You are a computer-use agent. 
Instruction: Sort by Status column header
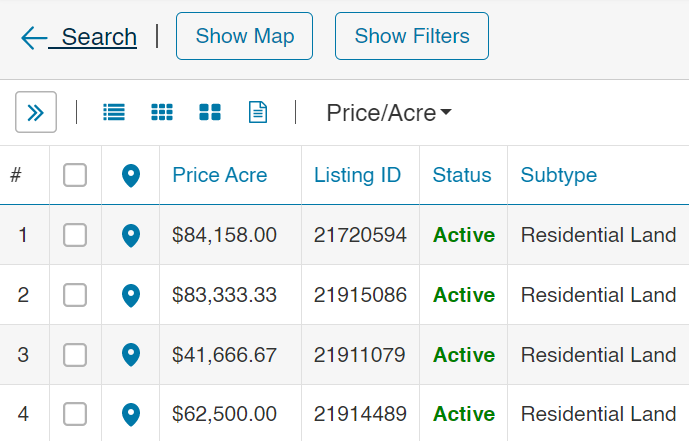(x=462, y=175)
